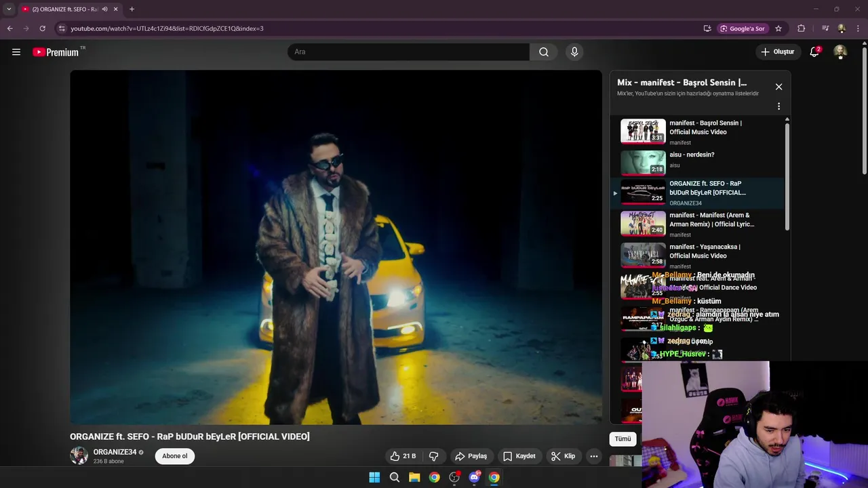Image resolution: width=868 pixels, height=488 pixels.
Task: Close the ORGANIZE ft. SEFO tab
Action: [x=115, y=9]
